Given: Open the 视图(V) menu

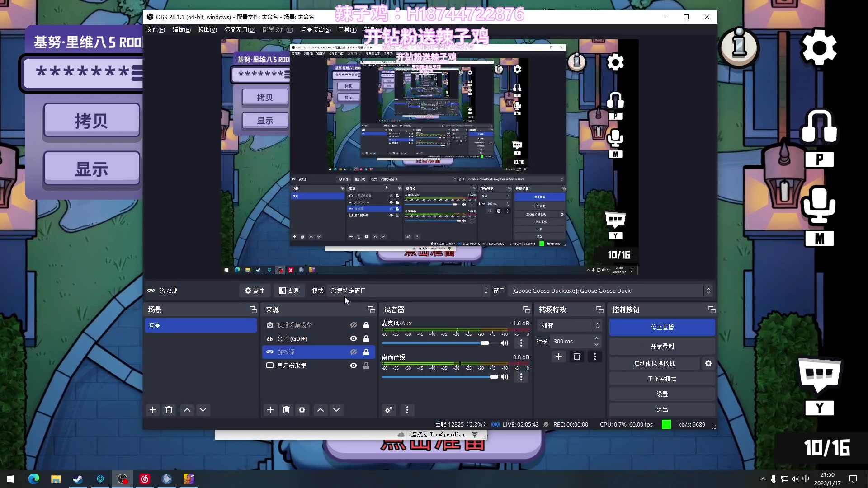Looking at the screenshot, I should (208, 29).
